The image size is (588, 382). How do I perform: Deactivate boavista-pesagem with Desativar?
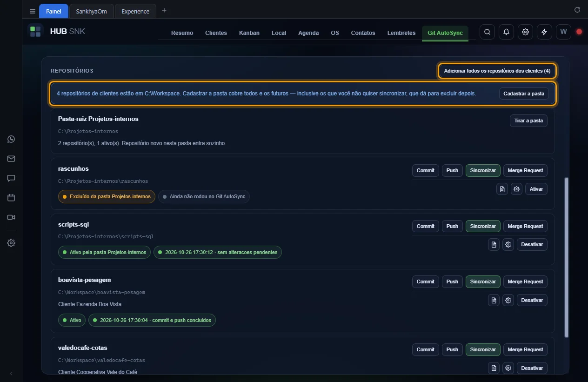[532, 300]
